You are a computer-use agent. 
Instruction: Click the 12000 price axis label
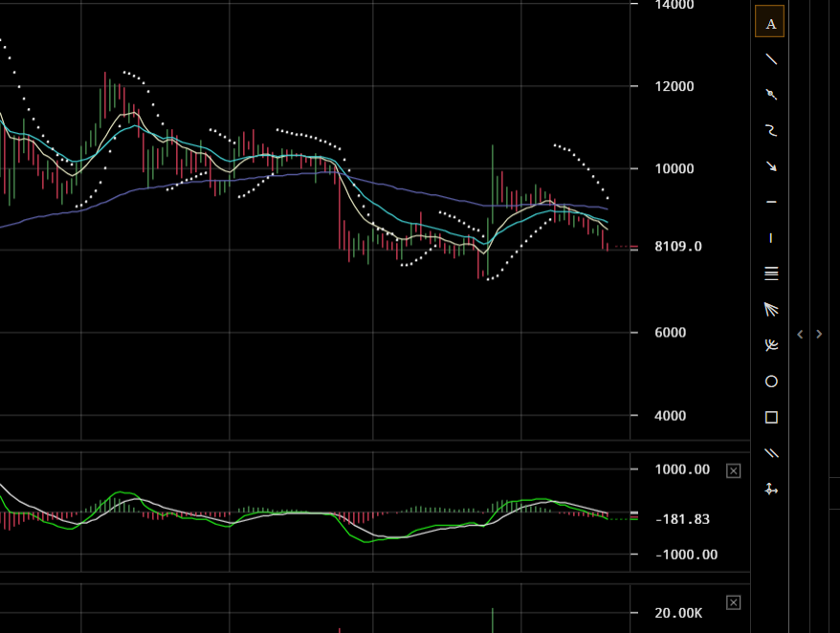674,86
